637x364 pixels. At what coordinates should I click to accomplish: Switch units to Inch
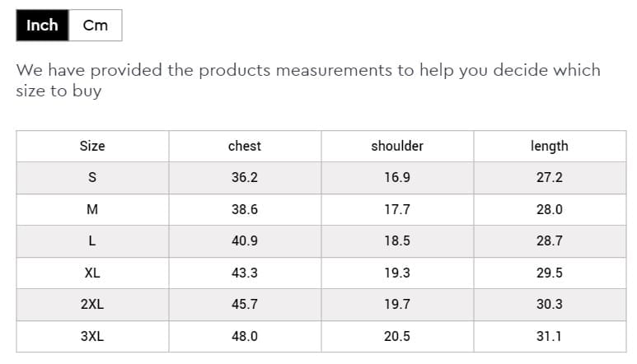[42, 26]
